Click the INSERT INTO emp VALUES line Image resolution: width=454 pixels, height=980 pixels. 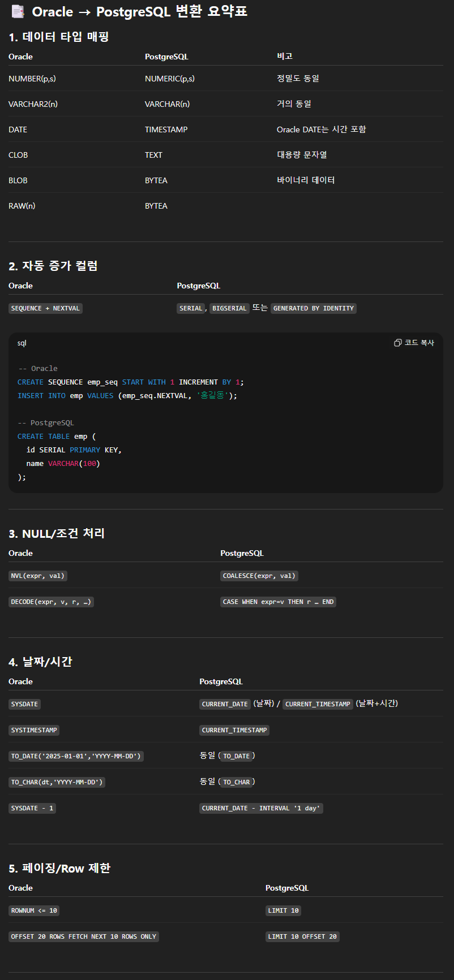[x=127, y=395]
